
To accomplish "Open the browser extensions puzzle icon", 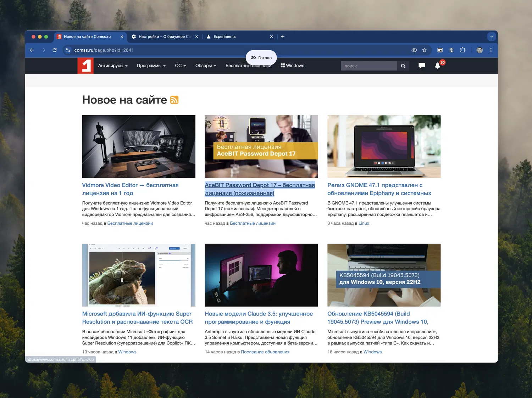I will click(463, 50).
